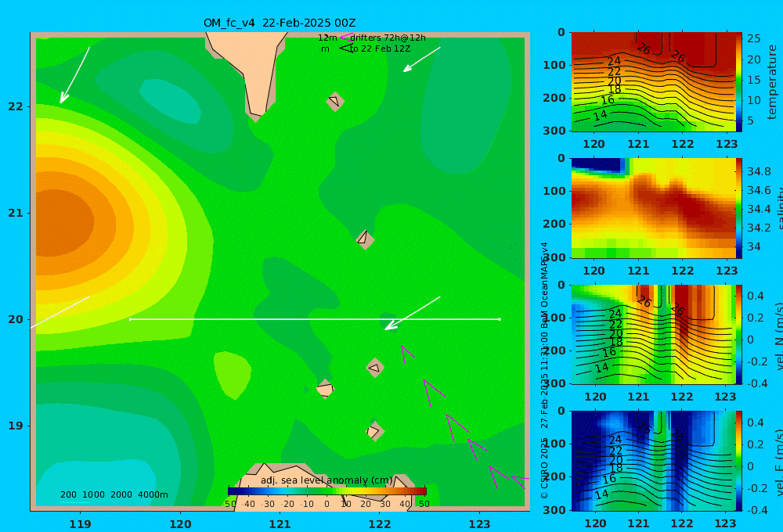Open the northward velocity section panel
Screen dimensions: 783x532
pyautogui.click(x=653, y=334)
